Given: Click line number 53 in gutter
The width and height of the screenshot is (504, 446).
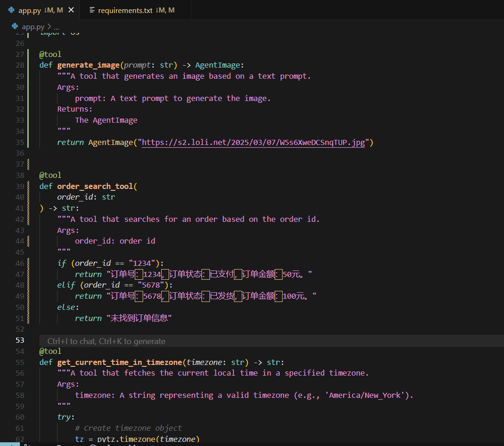Looking at the screenshot, I should point(19,340).
